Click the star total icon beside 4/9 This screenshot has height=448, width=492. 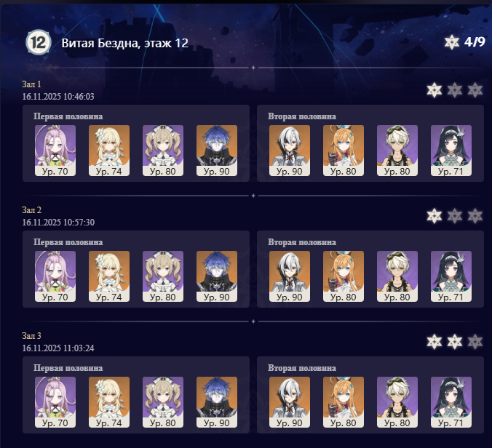tap(452, 42)
